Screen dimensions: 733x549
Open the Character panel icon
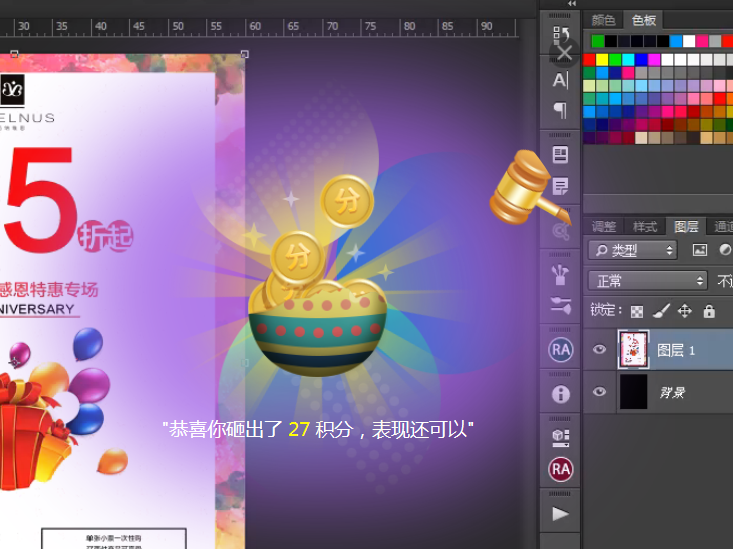(x=560, y=80)
